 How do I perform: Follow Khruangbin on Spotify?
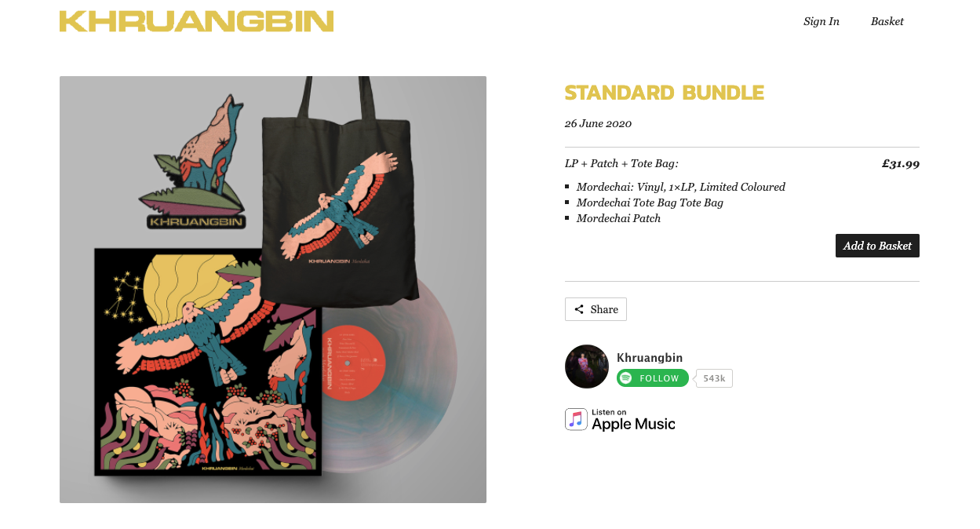click(653, 378)
